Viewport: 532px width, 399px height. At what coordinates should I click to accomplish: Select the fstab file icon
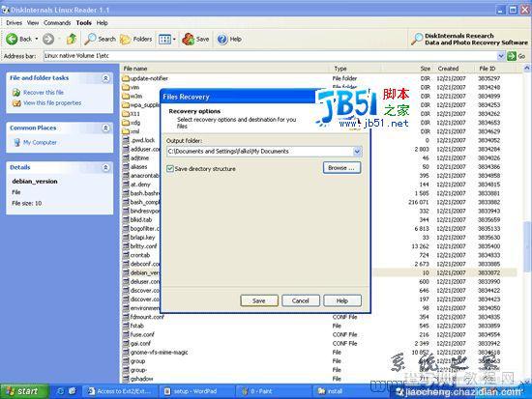126,326
